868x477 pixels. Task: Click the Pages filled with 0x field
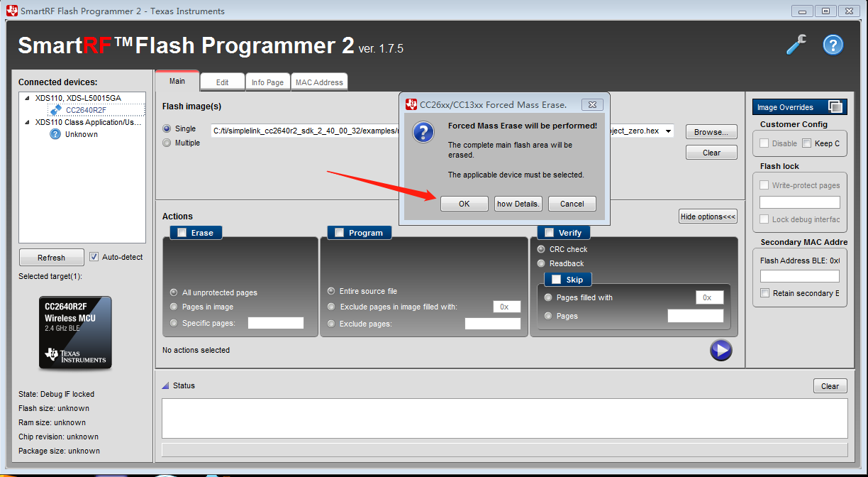click(710, 297)
